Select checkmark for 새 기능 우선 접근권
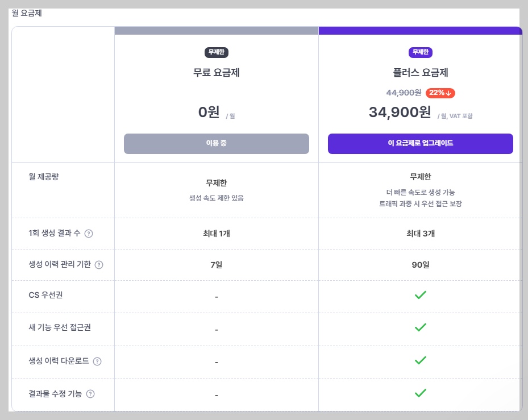 coord(420,327)
